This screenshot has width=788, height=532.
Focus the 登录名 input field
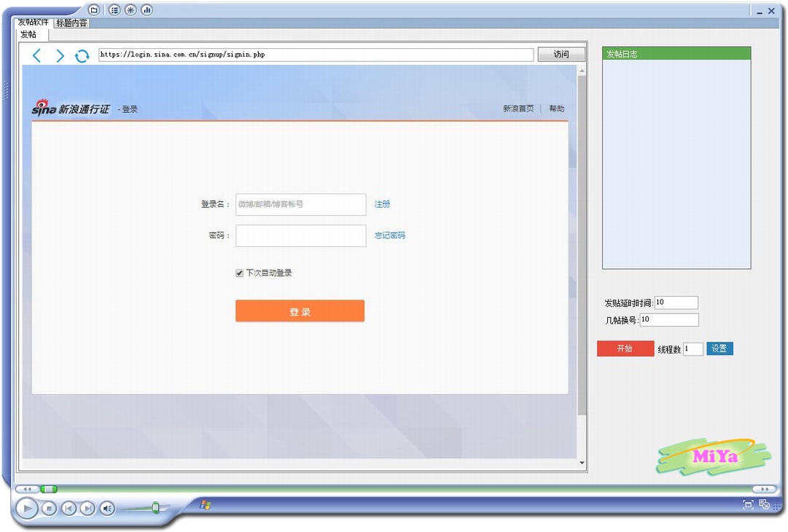[x=301, y=205]
